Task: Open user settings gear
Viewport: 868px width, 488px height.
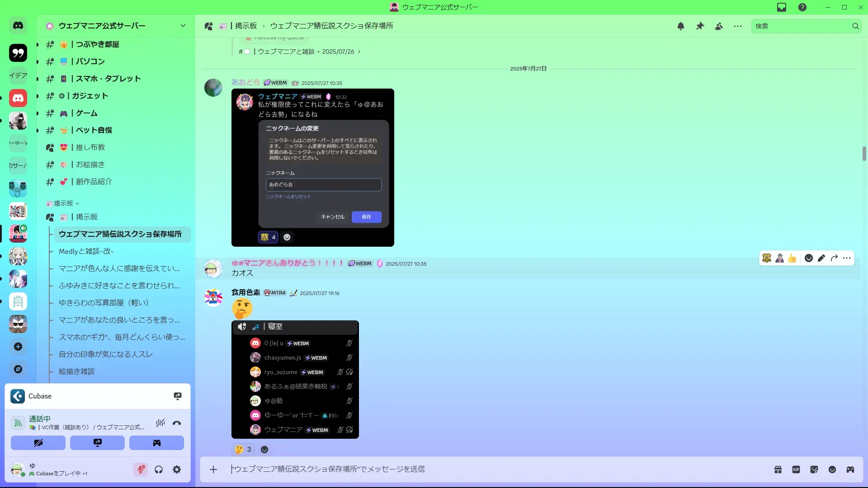Action: point(177,469)
